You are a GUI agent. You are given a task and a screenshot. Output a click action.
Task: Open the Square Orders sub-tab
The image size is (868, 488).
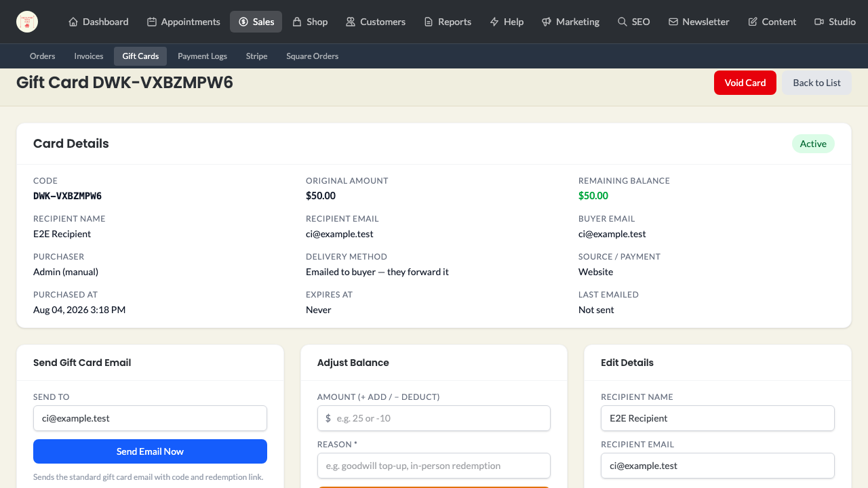coord(312,56)
